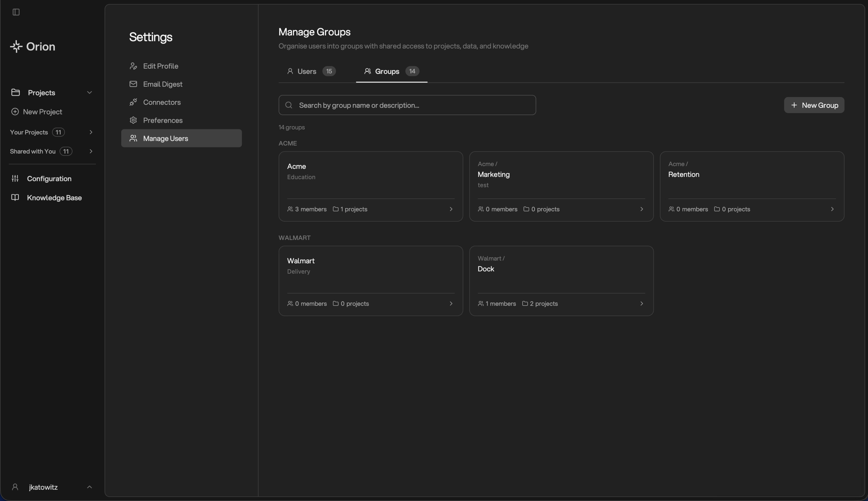Go to Connectors settings
This screenshot has height=501, width=868.
(x=181, y=102)
